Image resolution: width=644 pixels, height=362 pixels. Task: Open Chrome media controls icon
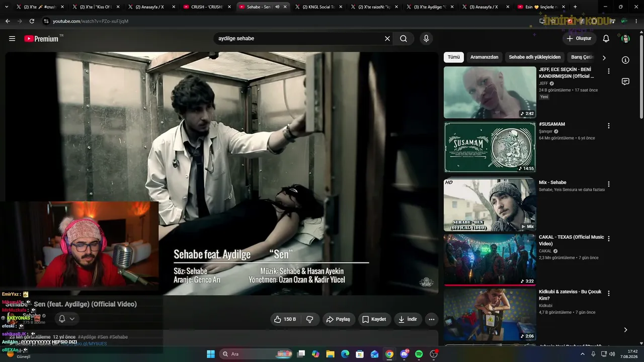tap(612, 21)
